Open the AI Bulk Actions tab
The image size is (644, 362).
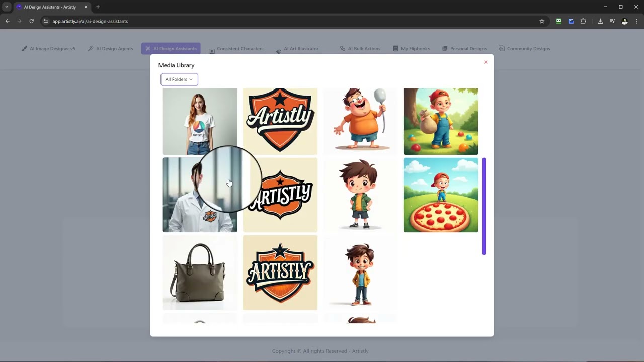[360, 49]
